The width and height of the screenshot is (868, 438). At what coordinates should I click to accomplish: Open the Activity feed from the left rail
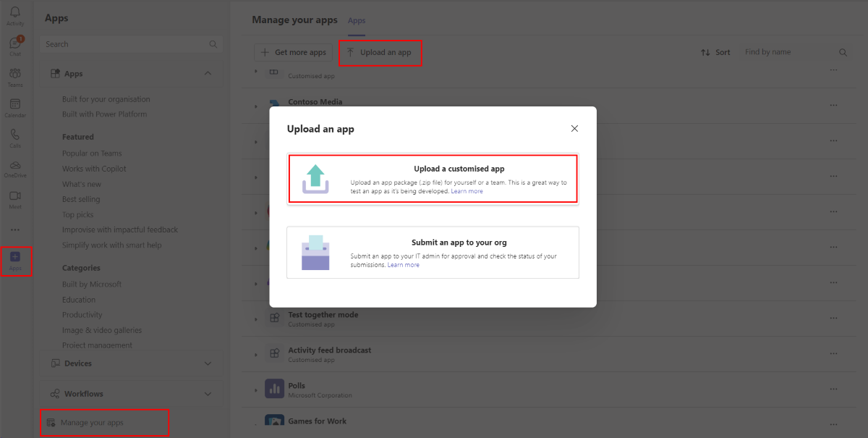click(15, 14)
